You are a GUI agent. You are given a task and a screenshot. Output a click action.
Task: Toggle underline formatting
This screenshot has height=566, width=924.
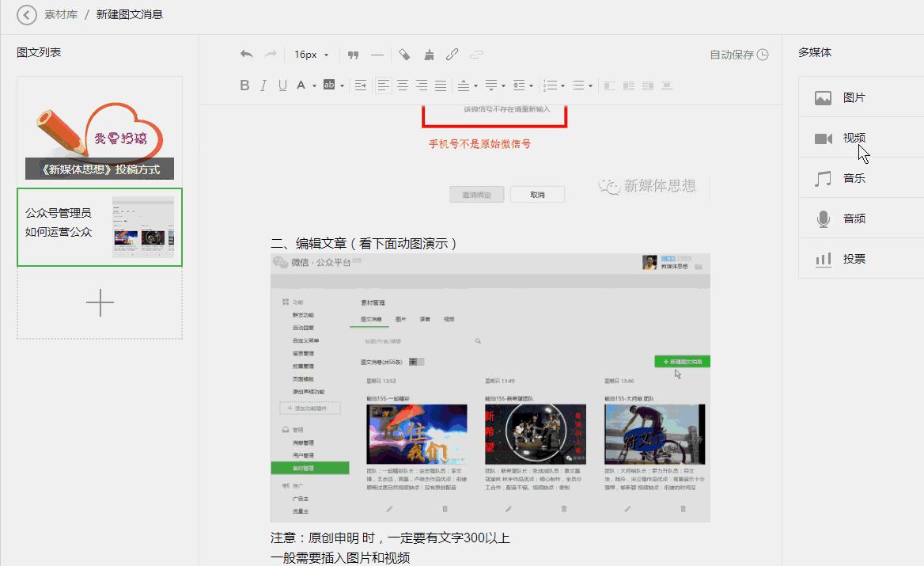click(282, 85)
